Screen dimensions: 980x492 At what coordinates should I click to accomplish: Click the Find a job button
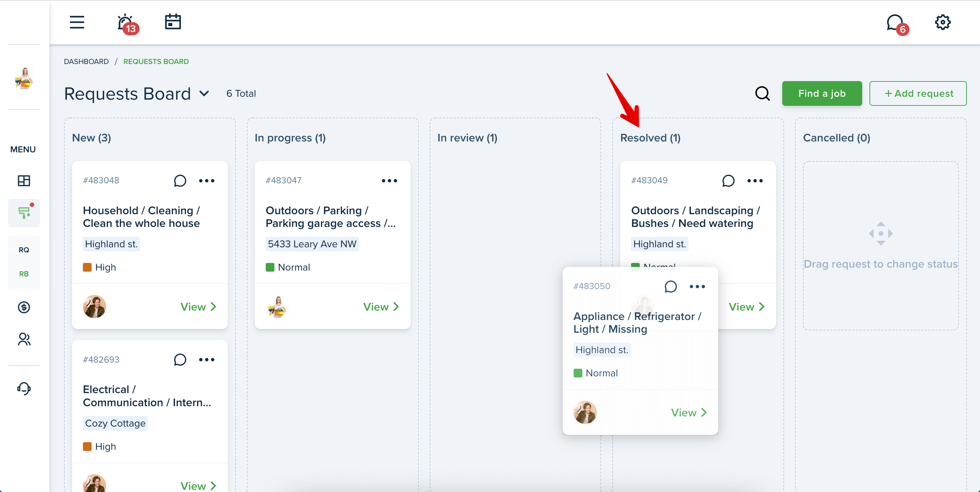[822, 93]
